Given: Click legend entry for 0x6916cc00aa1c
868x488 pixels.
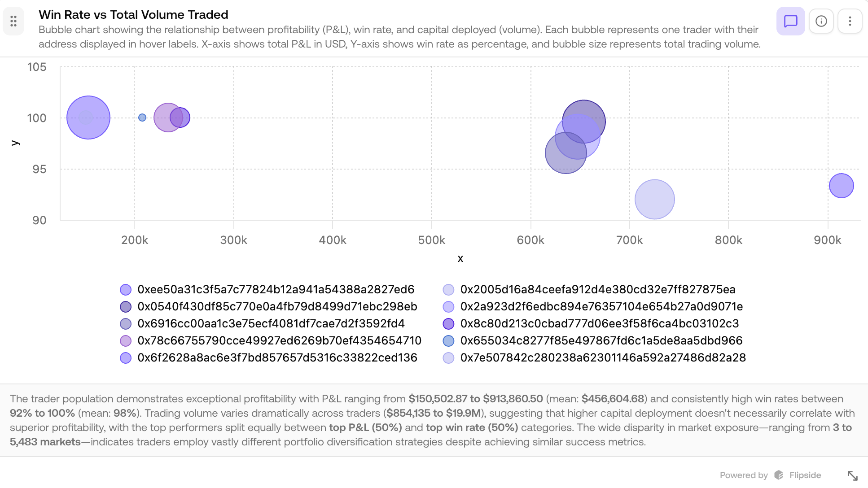Looking at the screenshot, I should 271,323.
